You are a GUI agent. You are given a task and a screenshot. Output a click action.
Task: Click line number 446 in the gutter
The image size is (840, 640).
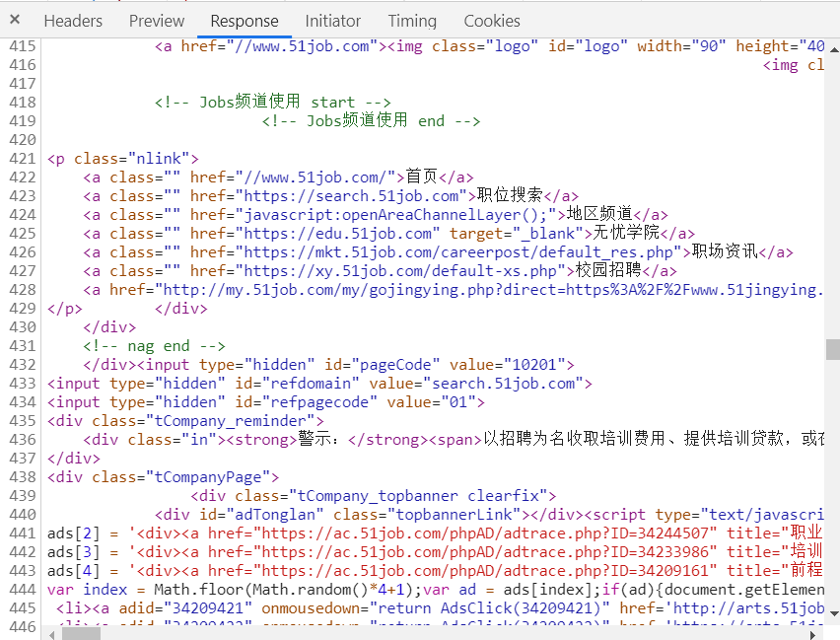click(x=22, y=627)
